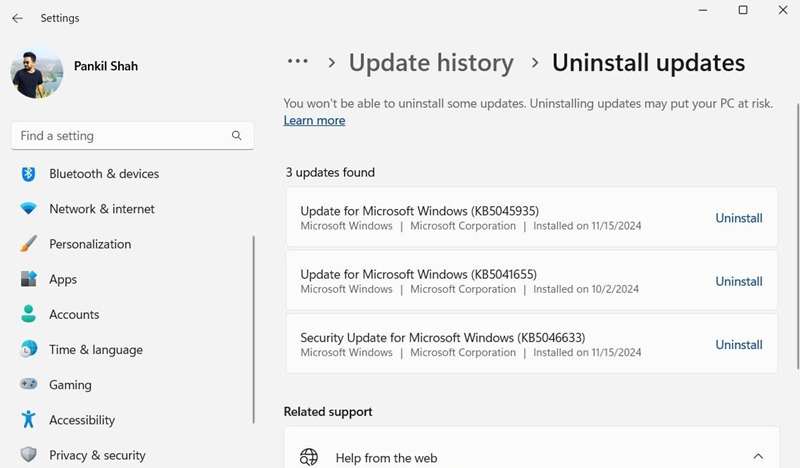Viewport: 800px width, 468px height.
Task: Click the search magnifier icon
Action: [237, 136]
